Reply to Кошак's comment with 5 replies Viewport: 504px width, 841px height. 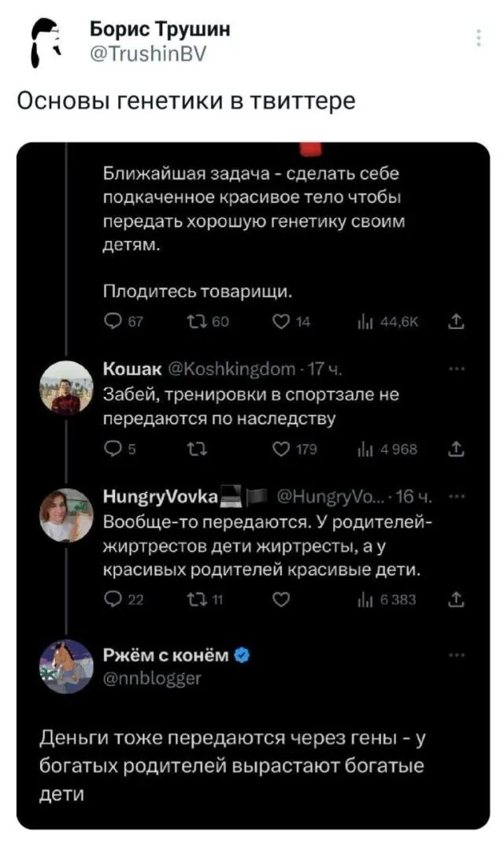[x=113, y=450]
